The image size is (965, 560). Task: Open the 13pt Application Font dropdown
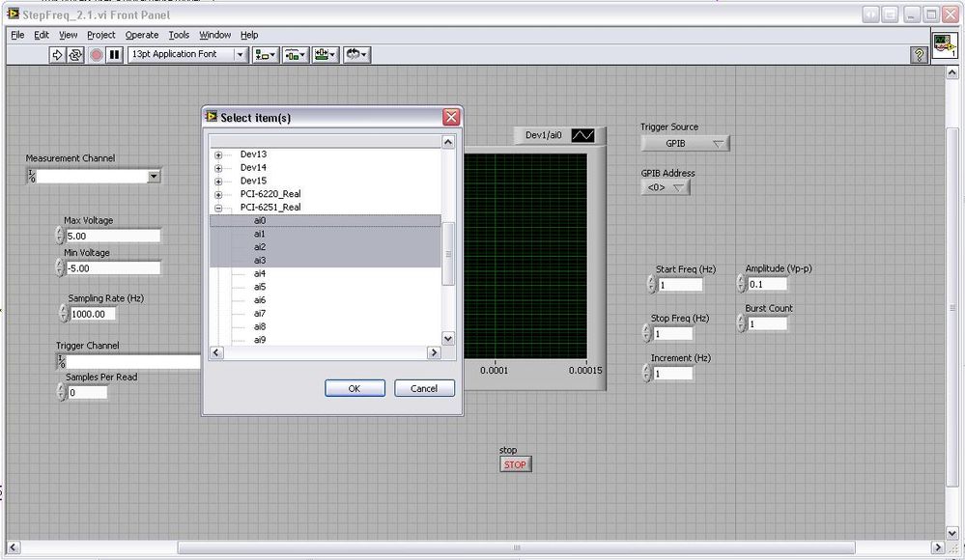pyautogui.click(x=188, y=55)
